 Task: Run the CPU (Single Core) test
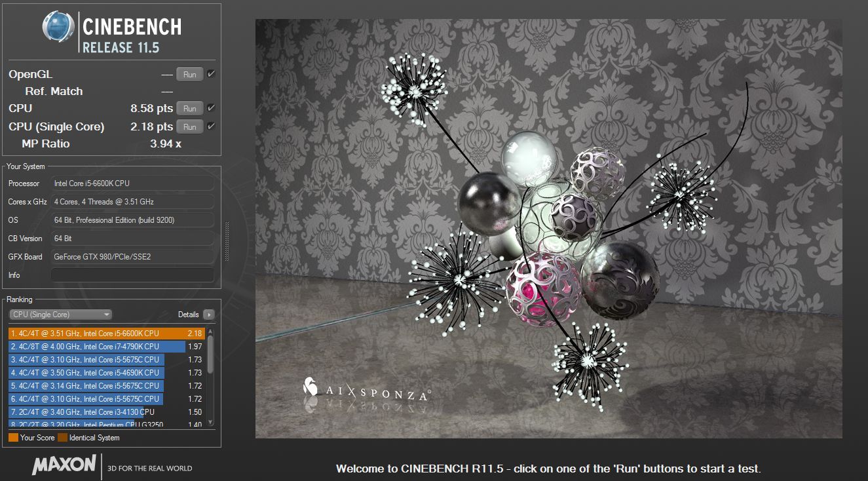(190, 127)
